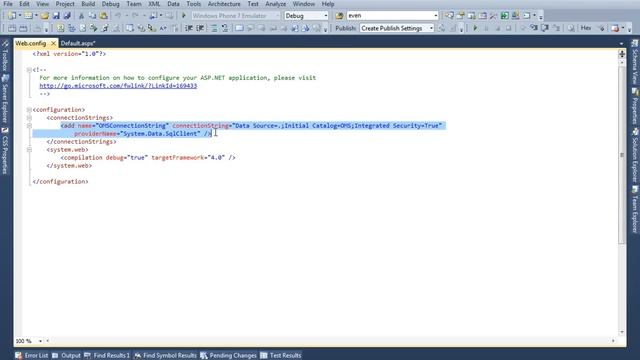Open the Find Results 1 tab

[107, 356]
